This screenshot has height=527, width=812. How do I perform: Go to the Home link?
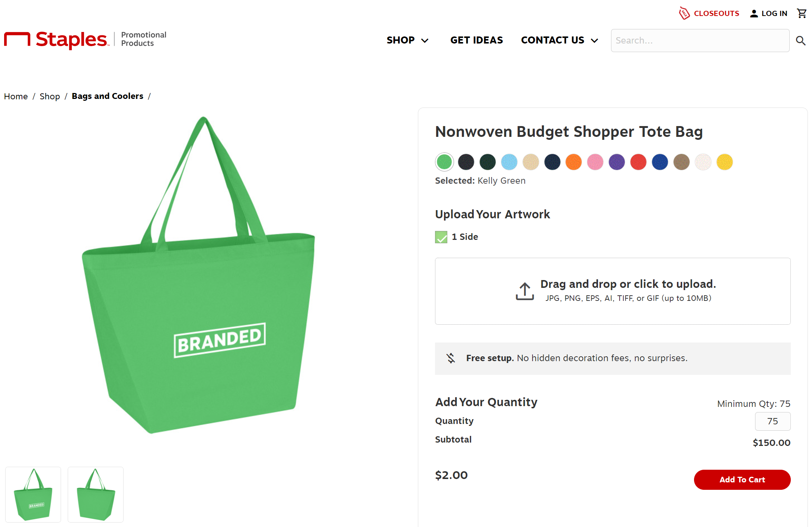click(16, 96)
